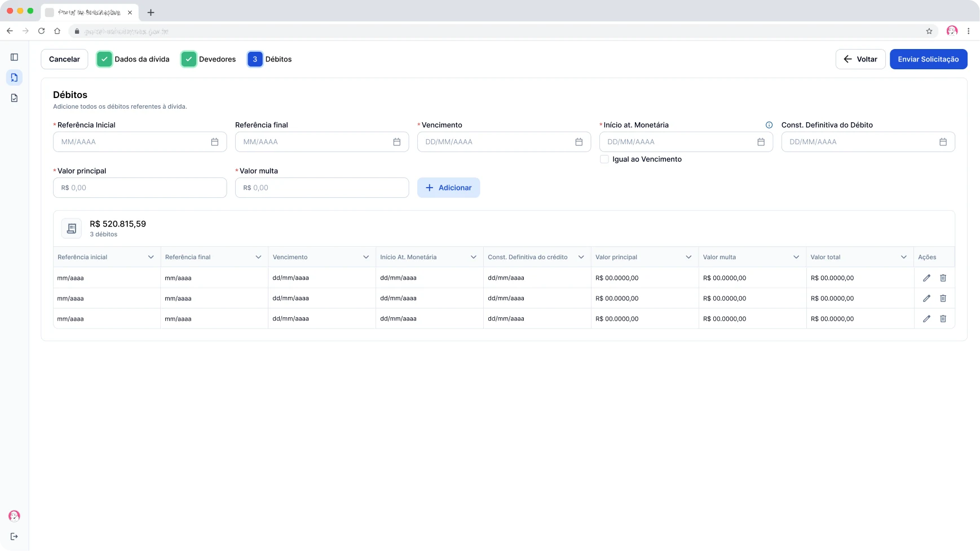Open the checked-document icon in sidebar

point(14,98)
